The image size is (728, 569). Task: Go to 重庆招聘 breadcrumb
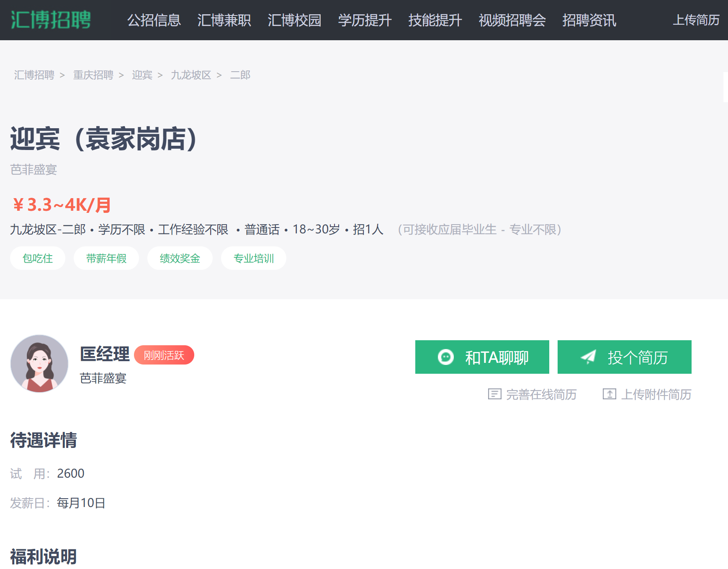click(x=93, y=75)
